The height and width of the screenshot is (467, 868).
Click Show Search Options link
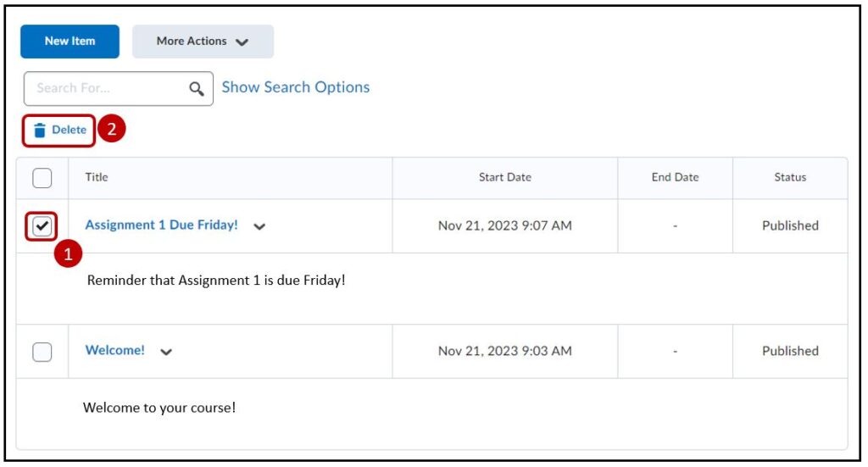click(295, 87)
